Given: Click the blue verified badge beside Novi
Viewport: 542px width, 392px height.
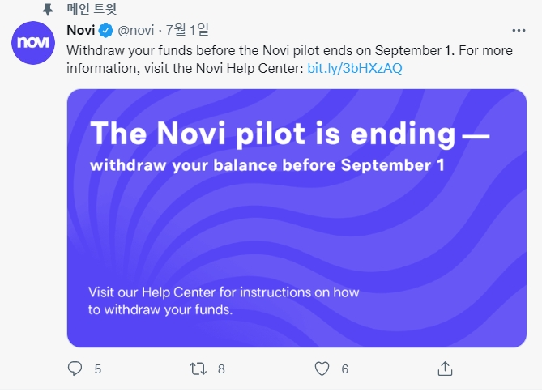Looking at the screenshot, I should point(105,31).
